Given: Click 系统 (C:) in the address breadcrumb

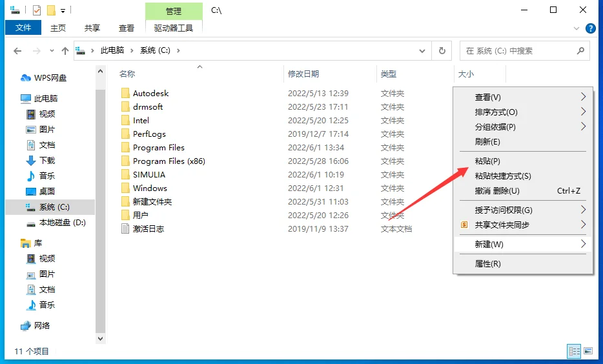Looking at the screenshot, I should (155, 50).
